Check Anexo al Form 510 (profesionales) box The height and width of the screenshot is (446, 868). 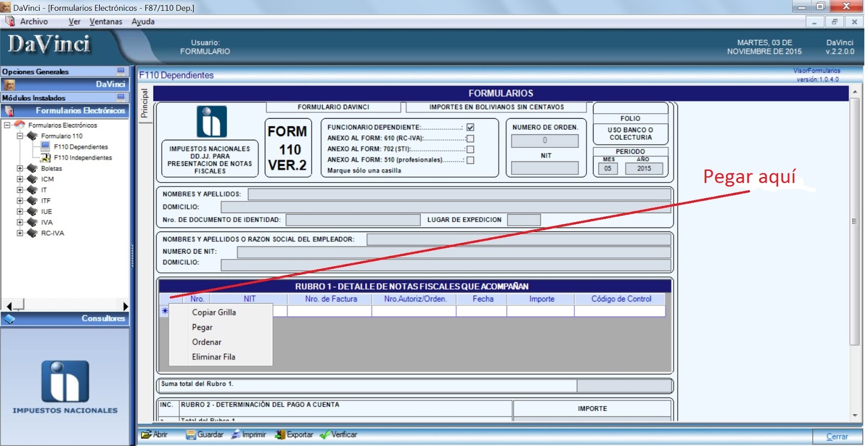[x=470, y=160]
